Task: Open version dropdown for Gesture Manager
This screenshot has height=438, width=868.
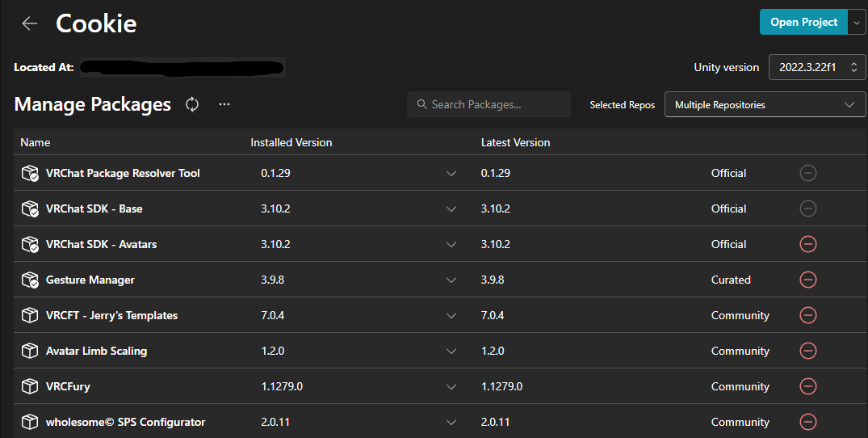Action: click(x=451, y=280)
